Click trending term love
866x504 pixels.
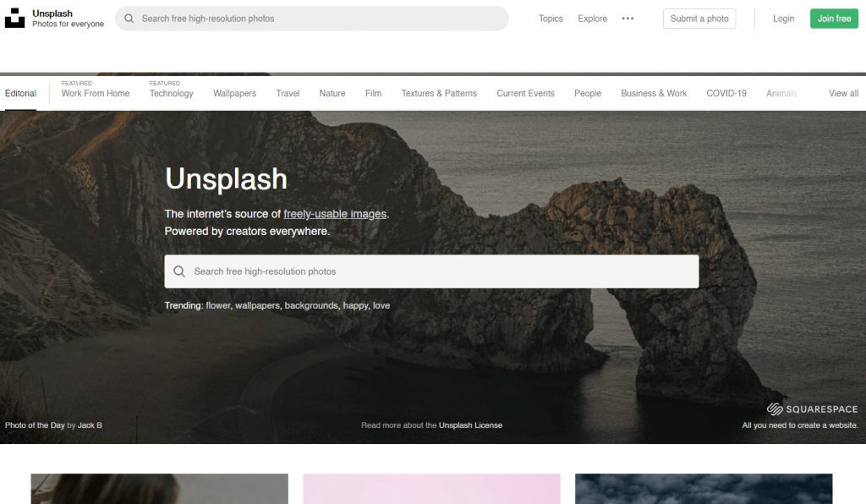click(x=381, y=305)
